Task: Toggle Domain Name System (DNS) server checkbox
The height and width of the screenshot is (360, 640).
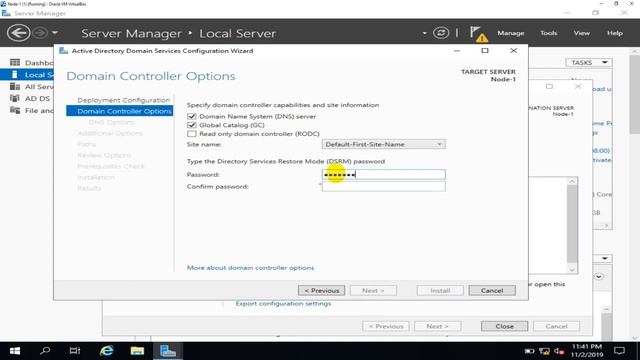Action: [x=191, y=116]
